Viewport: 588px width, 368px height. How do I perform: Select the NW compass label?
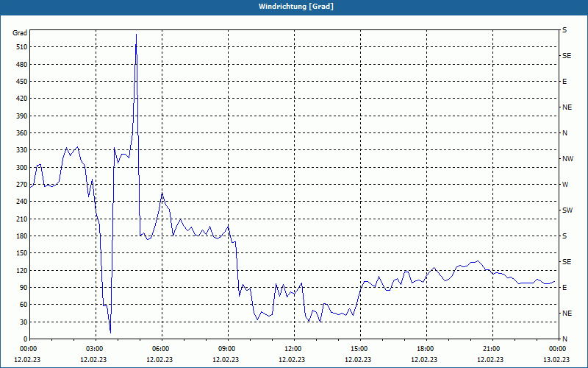click(x=567, y=159)
